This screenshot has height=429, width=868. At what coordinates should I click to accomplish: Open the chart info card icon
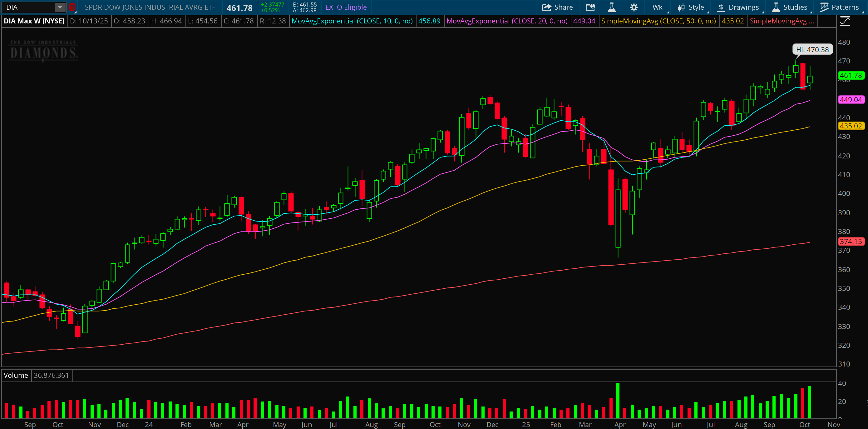[590, 7]
